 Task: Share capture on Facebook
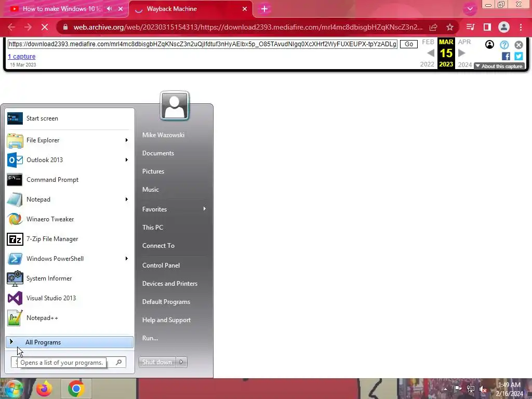506,56
